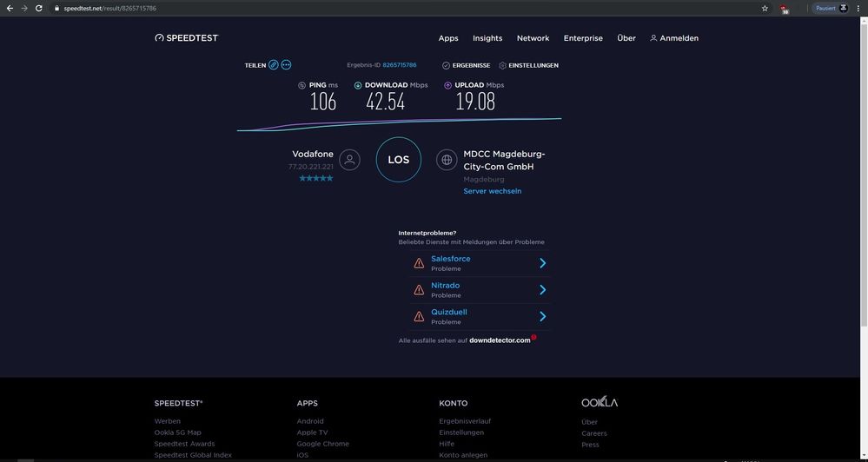The width and height of the screenshot is (868, 462).
Task: Open the Werben footer link
Action: coord(167,421)
